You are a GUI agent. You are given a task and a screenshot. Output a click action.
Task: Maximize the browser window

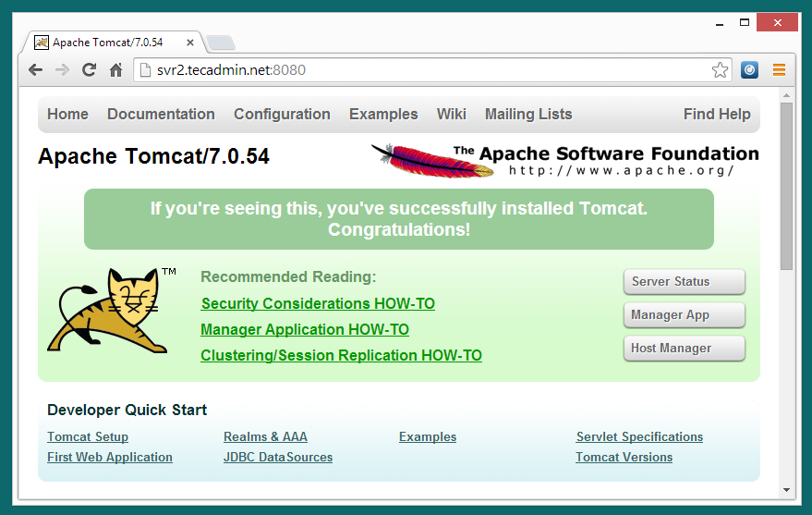tap(745, 23)
